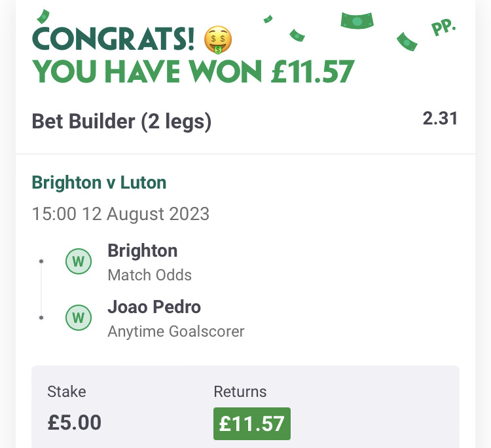Click the tilted banknote left of the PP. logo
This screenshot has width=491, height=448.
point(407,41)
